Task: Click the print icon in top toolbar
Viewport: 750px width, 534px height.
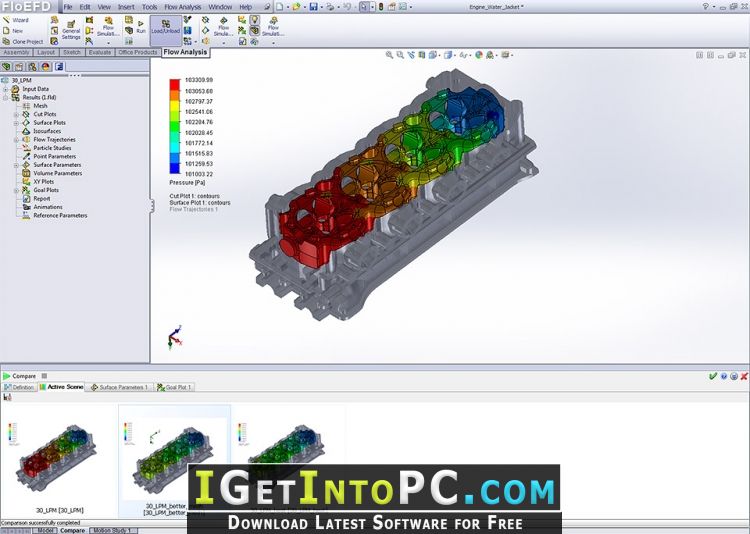Action: pos(330,7)
